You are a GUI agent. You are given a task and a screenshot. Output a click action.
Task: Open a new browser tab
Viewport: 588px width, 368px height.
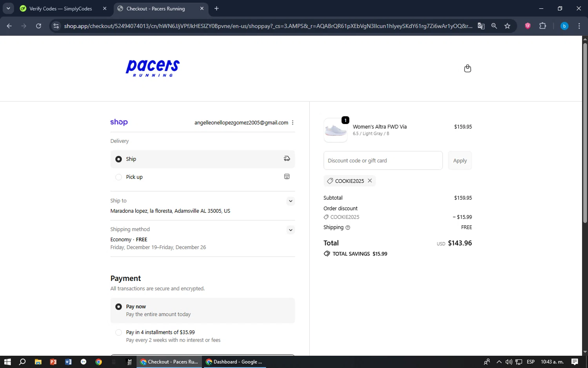point(216,9)
